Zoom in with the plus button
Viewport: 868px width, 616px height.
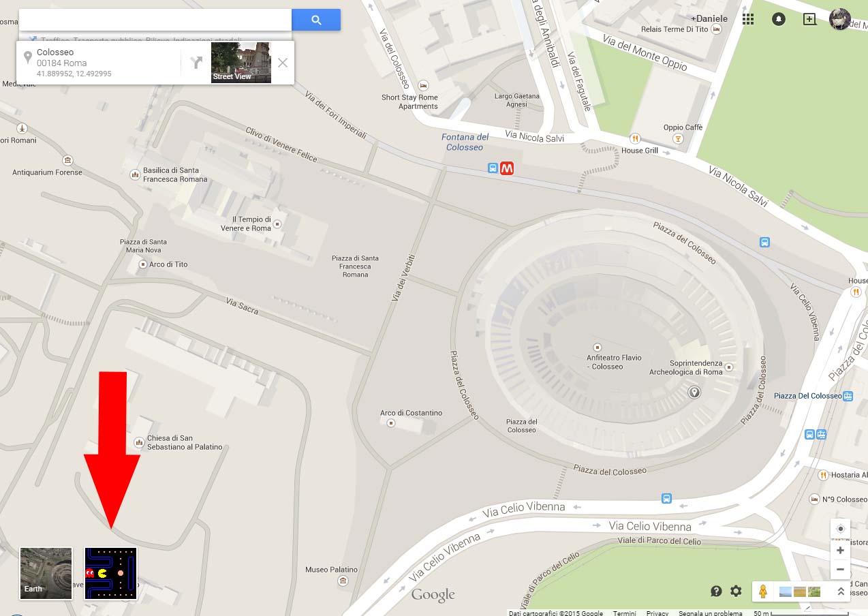pos(840,550)
